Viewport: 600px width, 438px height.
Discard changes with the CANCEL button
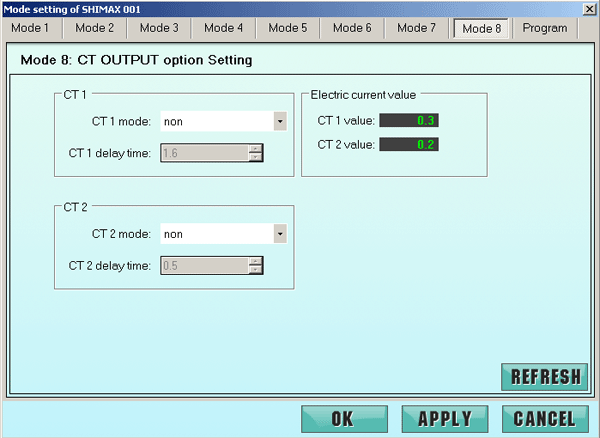tap(544, 418)
